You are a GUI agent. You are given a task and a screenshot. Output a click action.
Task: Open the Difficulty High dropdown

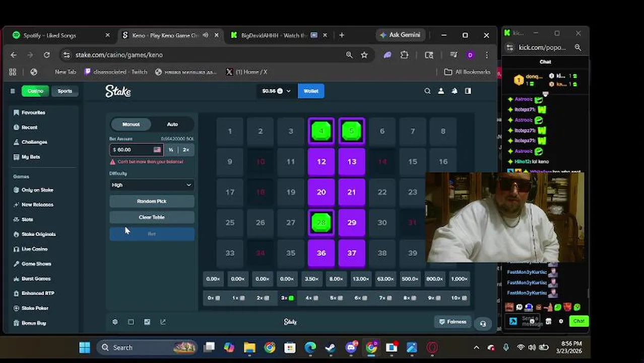[152, 185]
